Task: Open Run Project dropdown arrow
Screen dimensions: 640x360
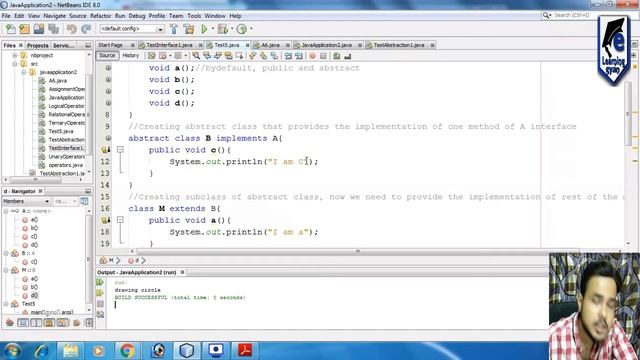Action: pos(212,29)
